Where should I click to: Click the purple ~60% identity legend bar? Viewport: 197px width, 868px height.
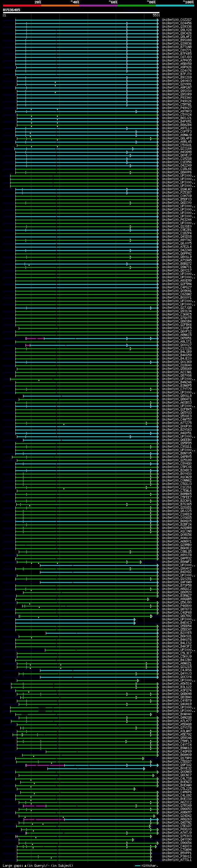tap(98, 6)
